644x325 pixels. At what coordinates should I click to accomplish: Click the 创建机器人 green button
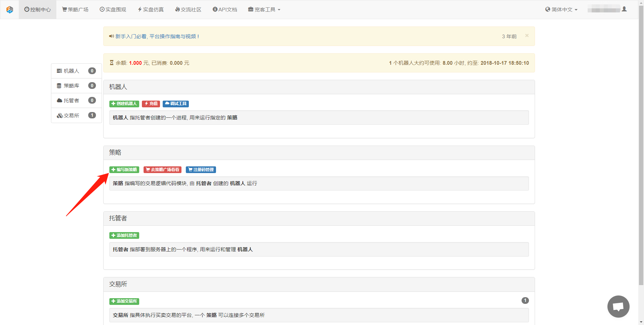tap(124, 104)
